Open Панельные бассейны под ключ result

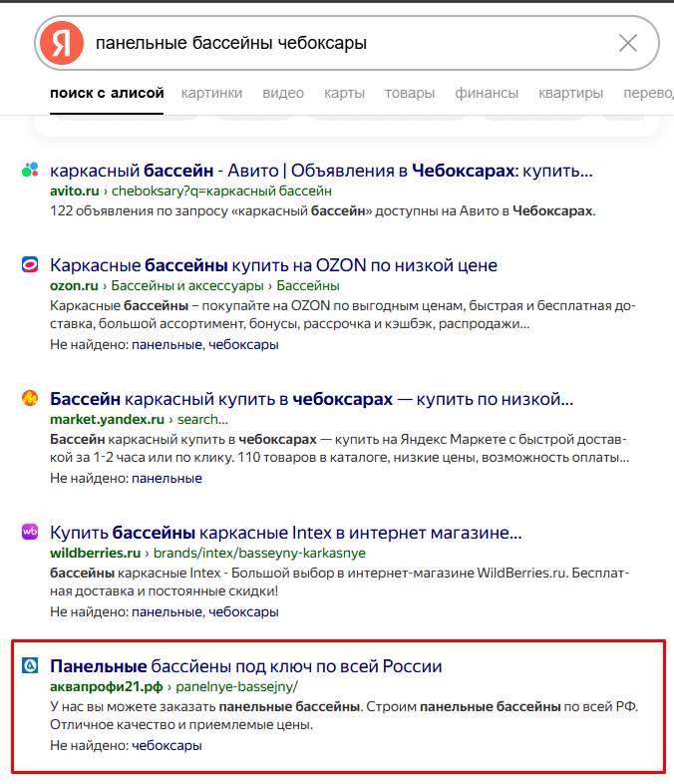coord(245,666)
